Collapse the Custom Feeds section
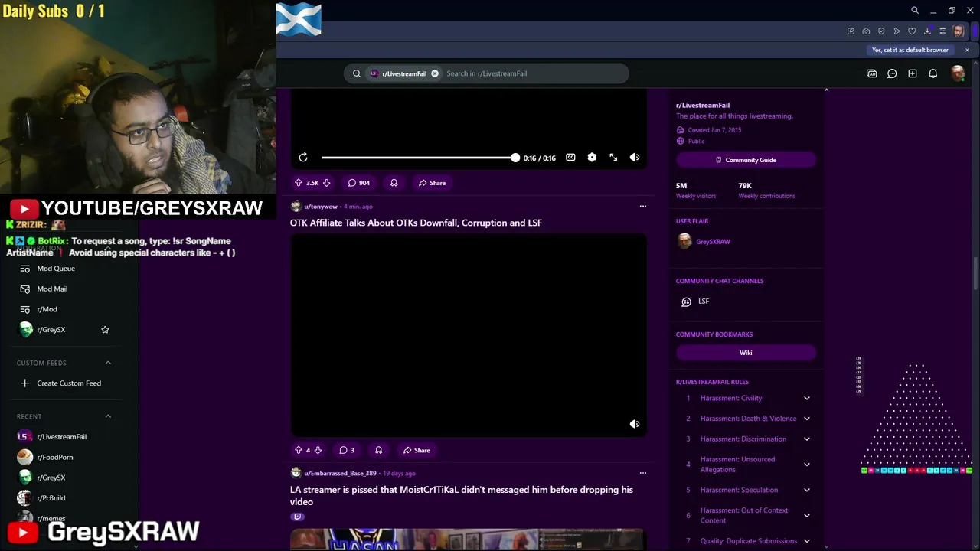The image size is (980, 551). pyautogui.click(x=108, y=363)
